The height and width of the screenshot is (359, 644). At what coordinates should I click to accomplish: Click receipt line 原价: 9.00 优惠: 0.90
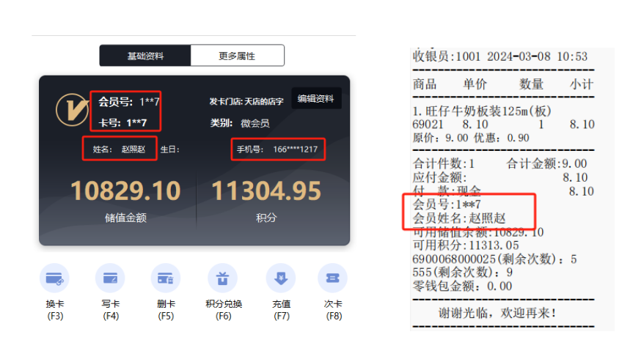coord(471,138)
